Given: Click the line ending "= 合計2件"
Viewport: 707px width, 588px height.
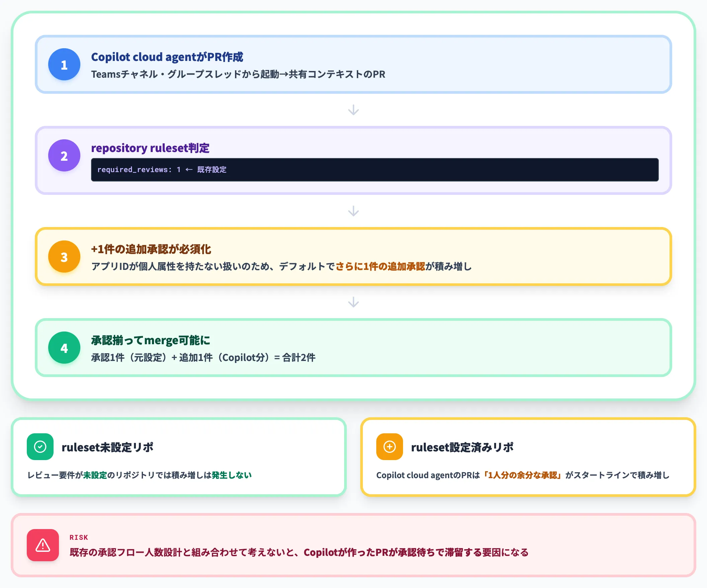Looking at the screenshot, I should click(x=203, y=357).
